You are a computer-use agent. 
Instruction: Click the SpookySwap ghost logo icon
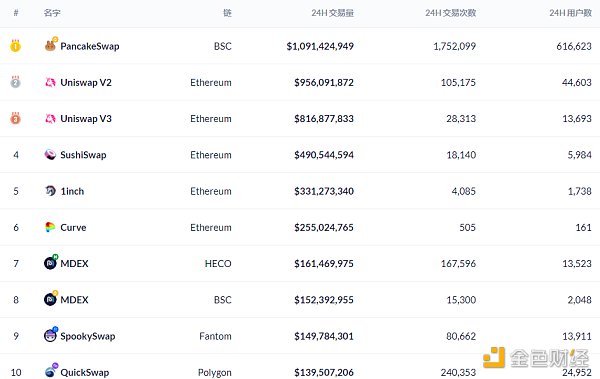tap(51, 335)
